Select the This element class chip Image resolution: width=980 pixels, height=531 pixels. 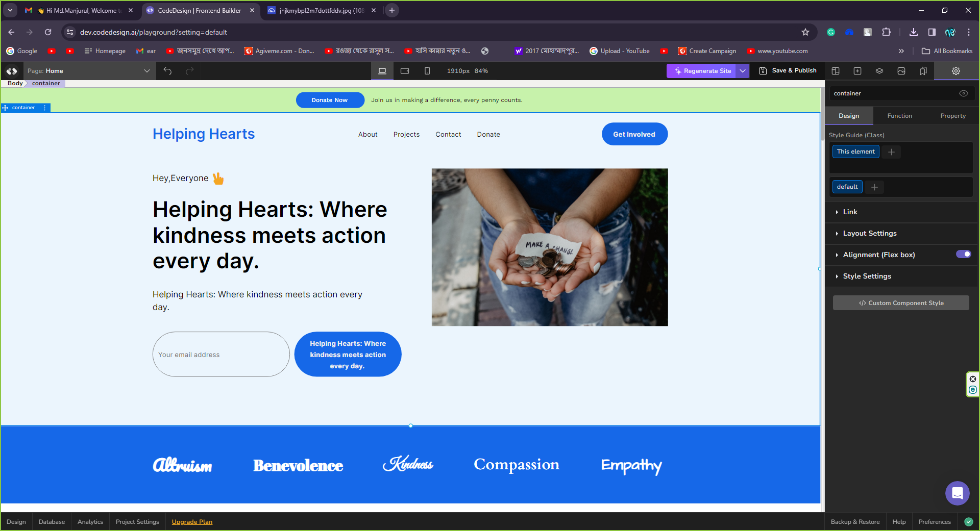pos(856,151)
